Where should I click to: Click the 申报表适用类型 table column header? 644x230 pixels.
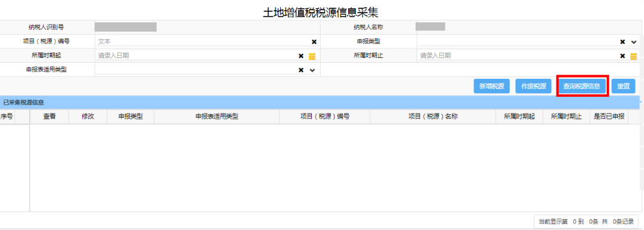click(217, 116)
